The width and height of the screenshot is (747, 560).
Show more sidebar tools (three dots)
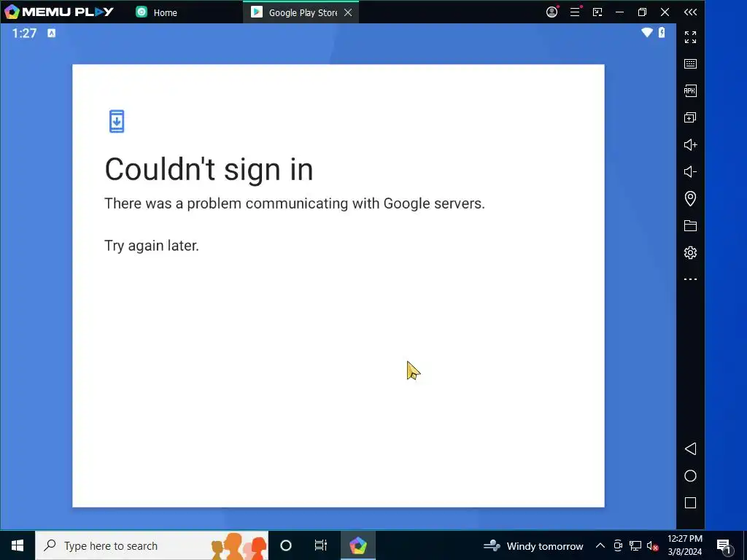pyautogui.click(x=690, y=279)
